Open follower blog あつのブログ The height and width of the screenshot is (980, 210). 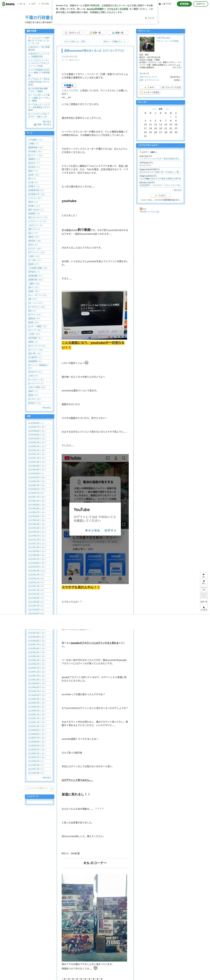coord(145,165)
